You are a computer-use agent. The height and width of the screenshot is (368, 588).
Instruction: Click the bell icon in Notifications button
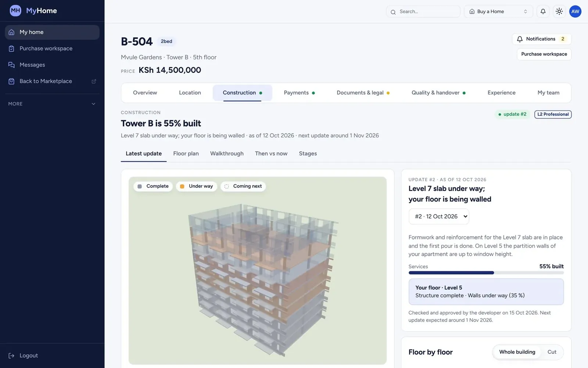(520, 39)
